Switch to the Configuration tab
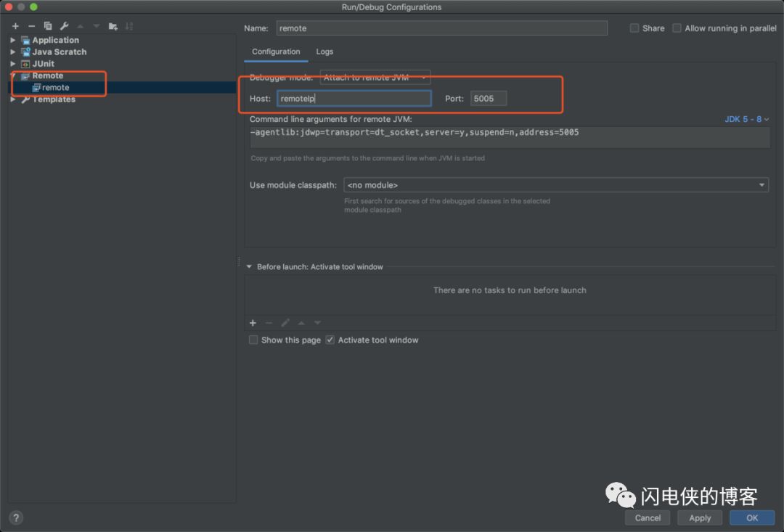This screenshot has width=784, height=532. 276,52
